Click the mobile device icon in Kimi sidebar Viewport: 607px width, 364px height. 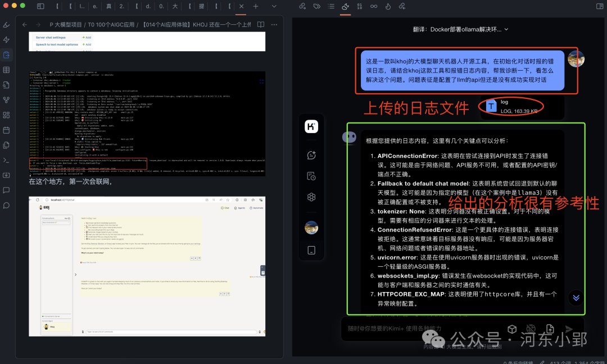[x=311, y=251]
